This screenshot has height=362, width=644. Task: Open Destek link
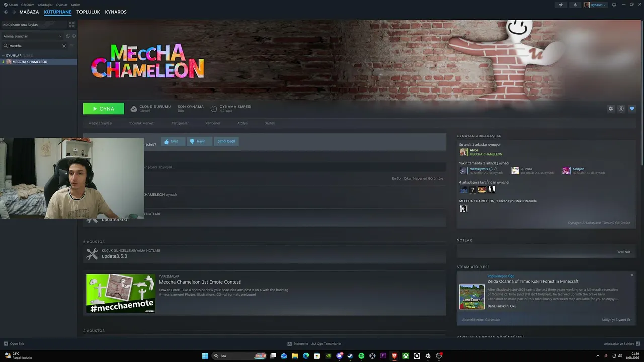tap(270, 123)
